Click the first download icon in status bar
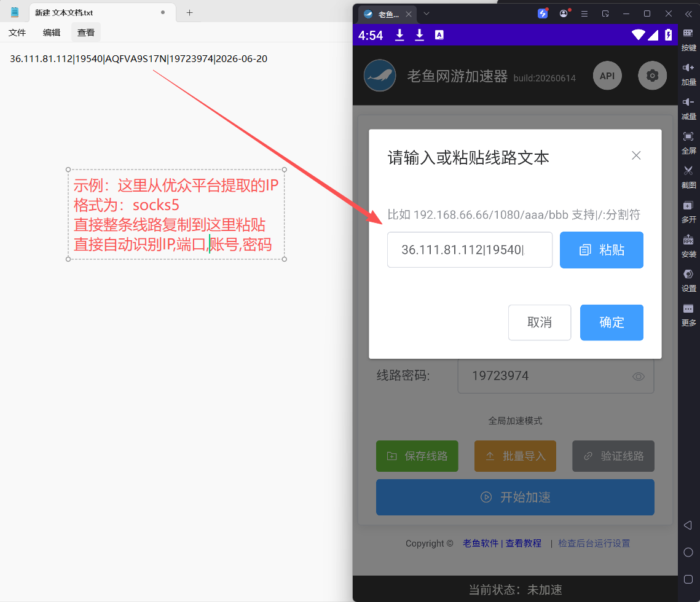This screenshot has width=700, height=602. coord(399,35)
